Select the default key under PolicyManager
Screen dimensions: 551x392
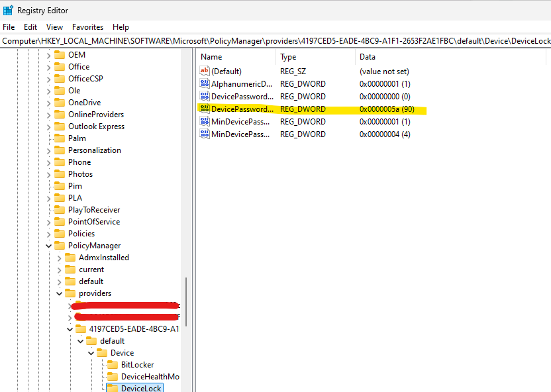tap(91, 281)
